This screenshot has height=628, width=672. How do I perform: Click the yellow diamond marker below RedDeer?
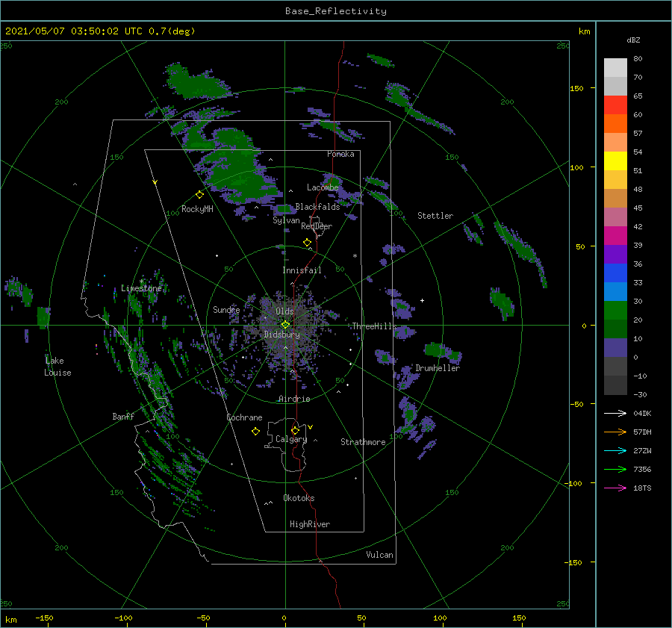307,243
